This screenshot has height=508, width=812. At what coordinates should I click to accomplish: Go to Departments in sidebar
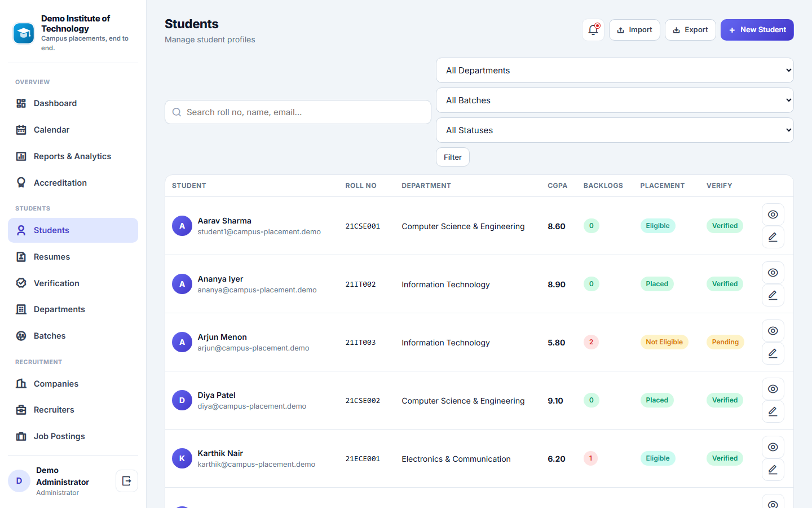[73, 309]
